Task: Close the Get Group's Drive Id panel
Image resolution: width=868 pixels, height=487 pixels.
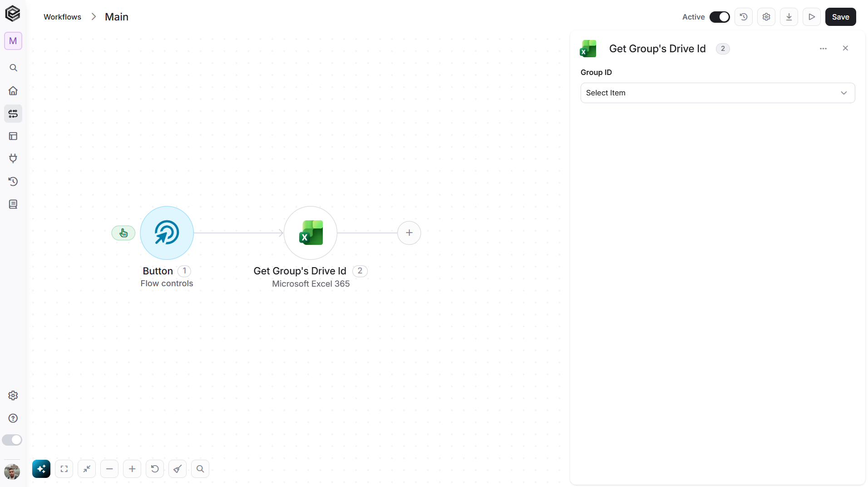Action: (845, 48)
